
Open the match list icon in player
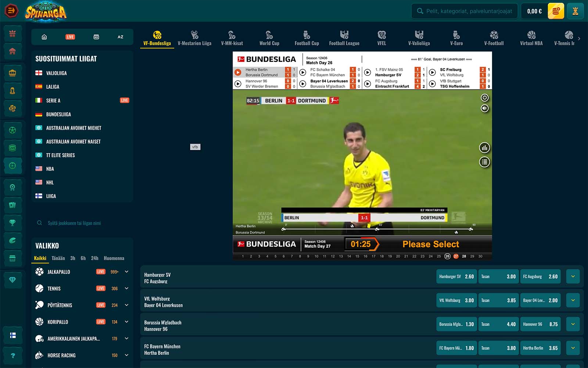pyautogui.click(x=484, y=162)
